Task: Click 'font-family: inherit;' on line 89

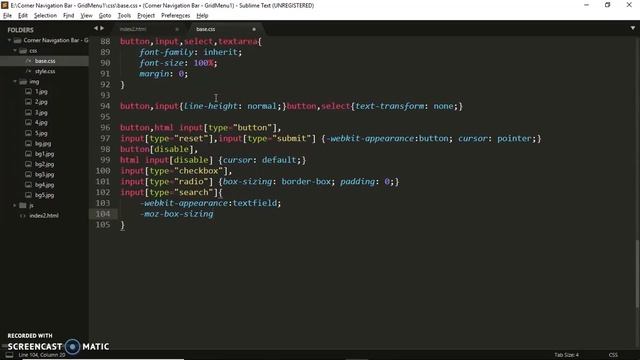Action: pyautogui.click(x=191, y=52)
